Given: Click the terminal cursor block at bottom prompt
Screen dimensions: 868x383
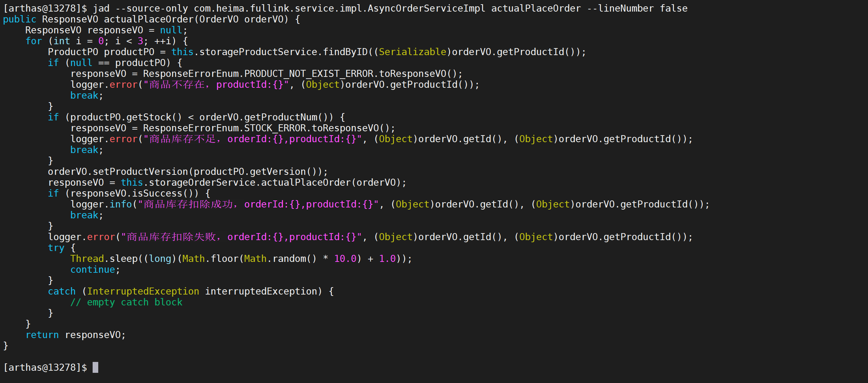Looking at the screenshot, I should [95, 368].
